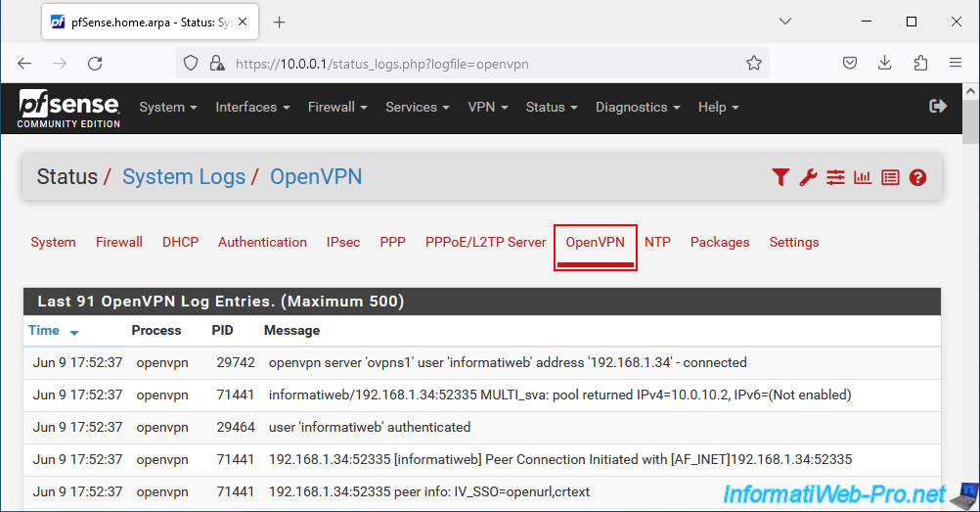Viewport: 980px width, 512px height.
Task: Open log settings wrench icon
Action: (808, 178)
